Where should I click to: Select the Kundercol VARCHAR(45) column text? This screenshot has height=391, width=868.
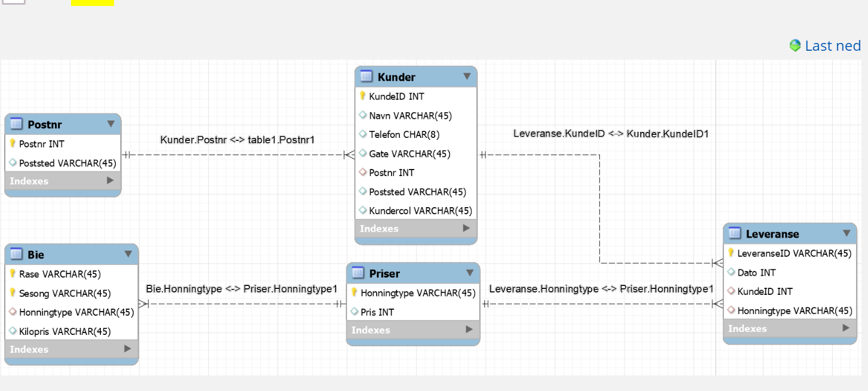tap(420, 211)
